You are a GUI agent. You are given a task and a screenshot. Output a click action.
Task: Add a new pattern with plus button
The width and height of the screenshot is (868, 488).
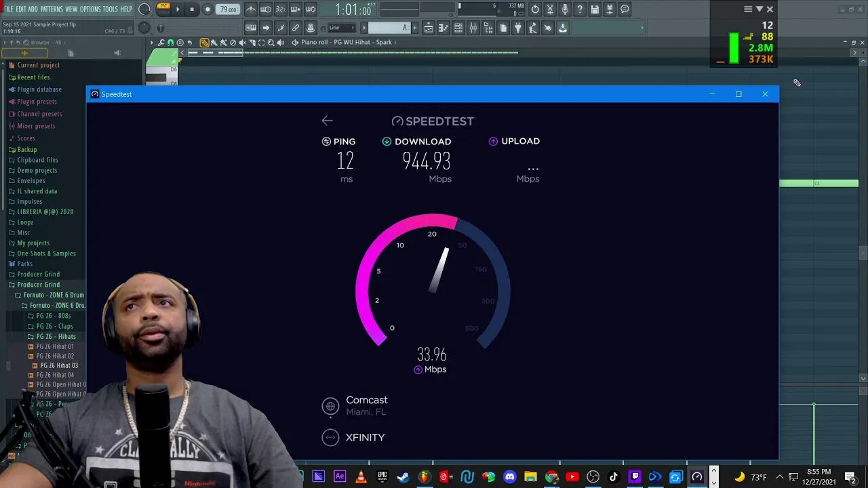tap(414, 28)
